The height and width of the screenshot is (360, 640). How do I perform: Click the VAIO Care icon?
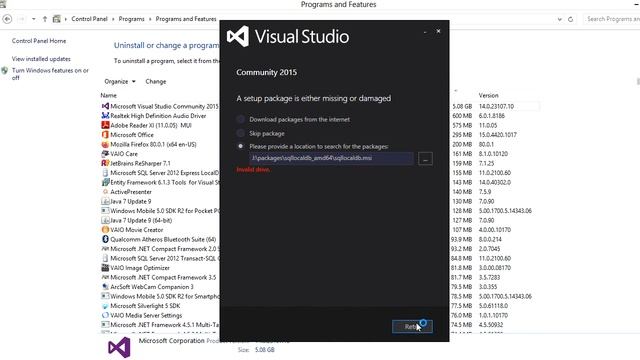click(x=105, y=153)
